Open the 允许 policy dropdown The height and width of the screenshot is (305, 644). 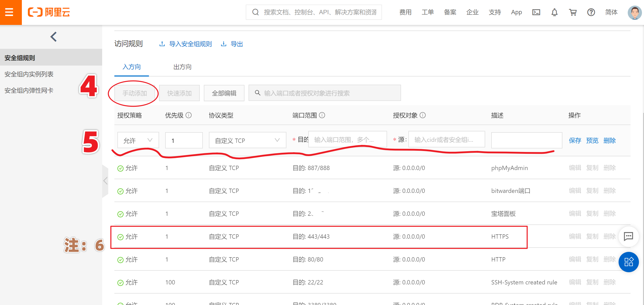pyautogui.click(x=138, y=140)
